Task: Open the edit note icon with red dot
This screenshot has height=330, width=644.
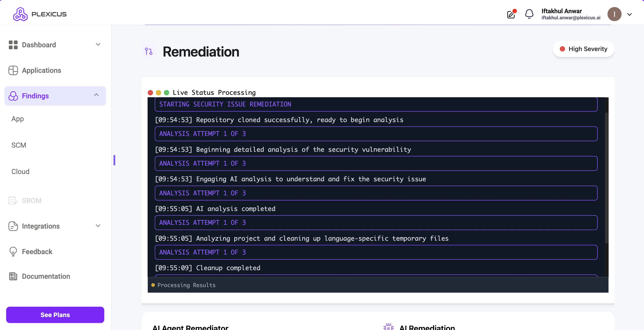Action: point(511,14)
